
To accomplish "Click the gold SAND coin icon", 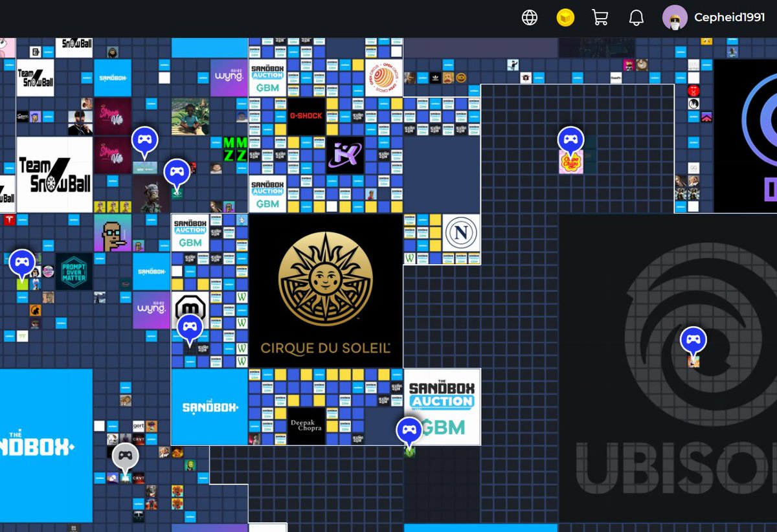I will pos(565,17).
